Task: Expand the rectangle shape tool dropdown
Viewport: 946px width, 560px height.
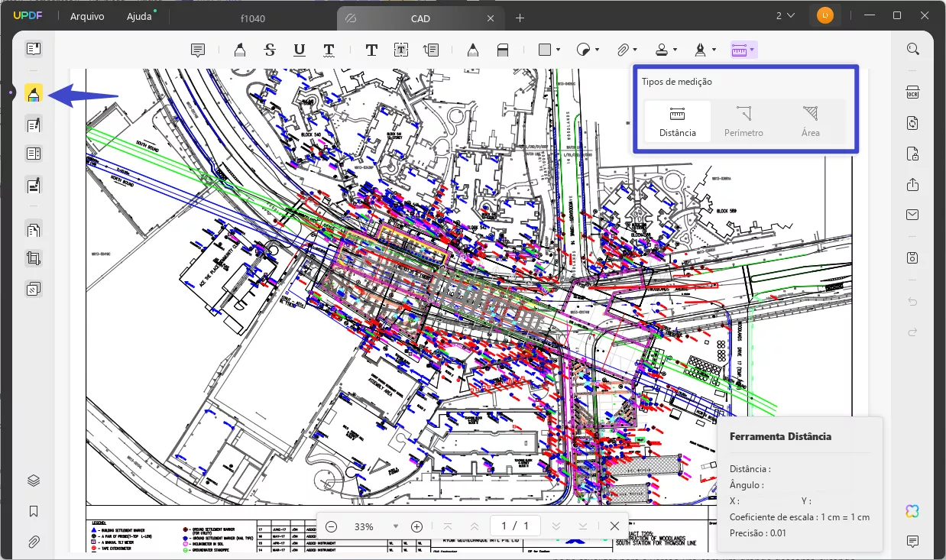Action: pos(559,50)
